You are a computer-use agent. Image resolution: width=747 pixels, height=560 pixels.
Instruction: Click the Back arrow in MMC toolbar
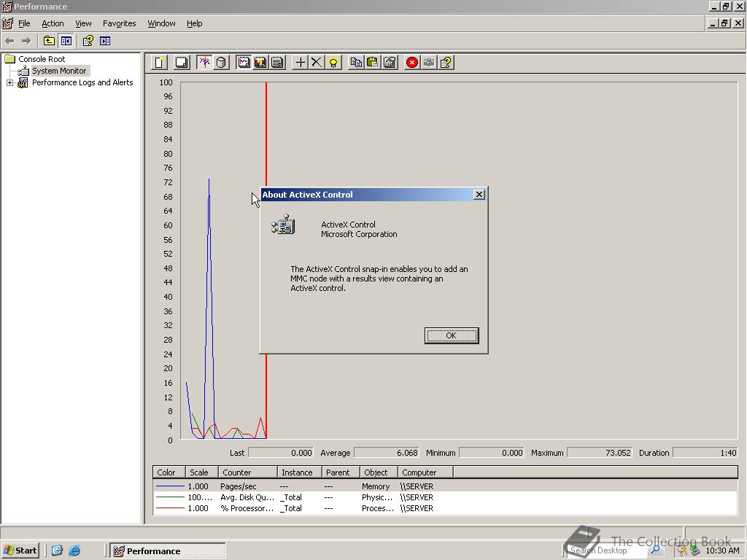tap(10, 41)
